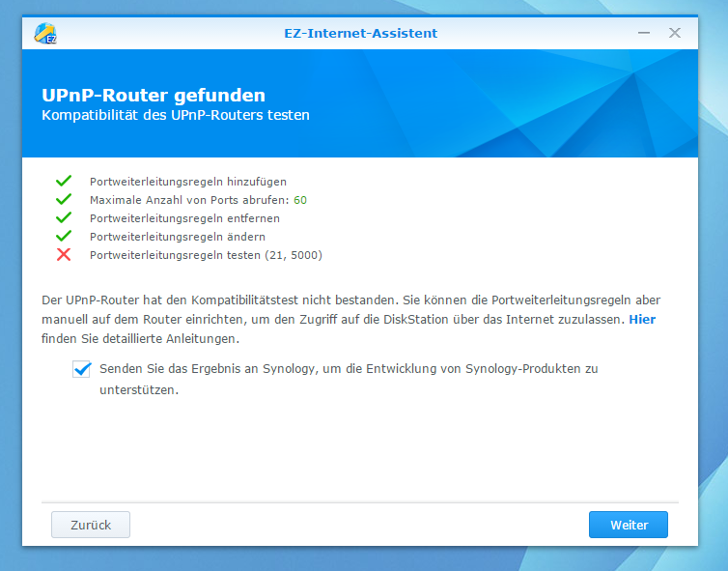The height and width of the screenshot is (571, 728).
Task: Click green check beside Maximale Anzahl von Ports
Action: 64,199
